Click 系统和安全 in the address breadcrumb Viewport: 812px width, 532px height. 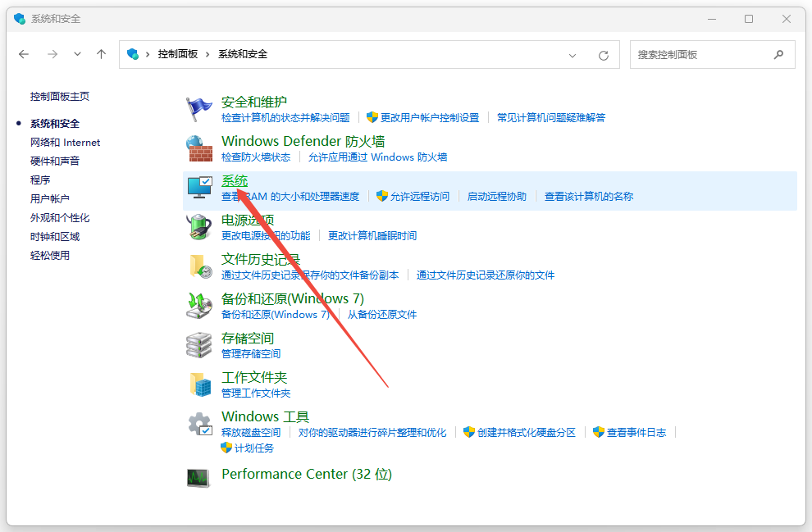point(243,54)
